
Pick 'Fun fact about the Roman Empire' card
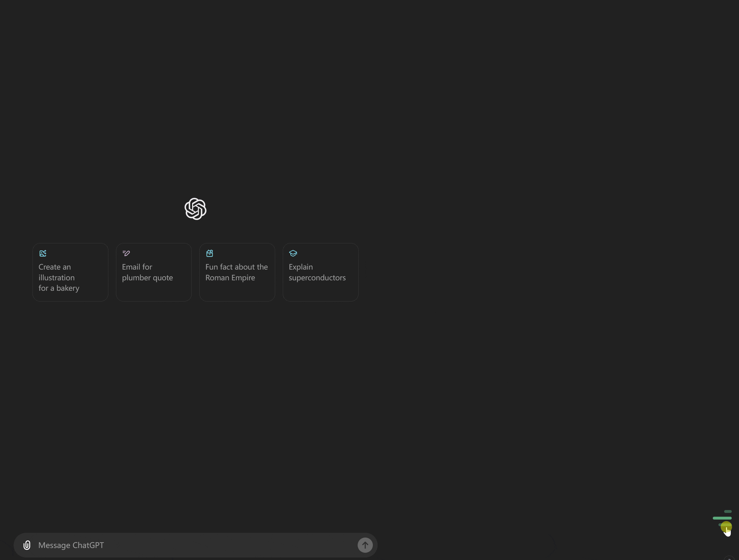[x=237, y=272]
